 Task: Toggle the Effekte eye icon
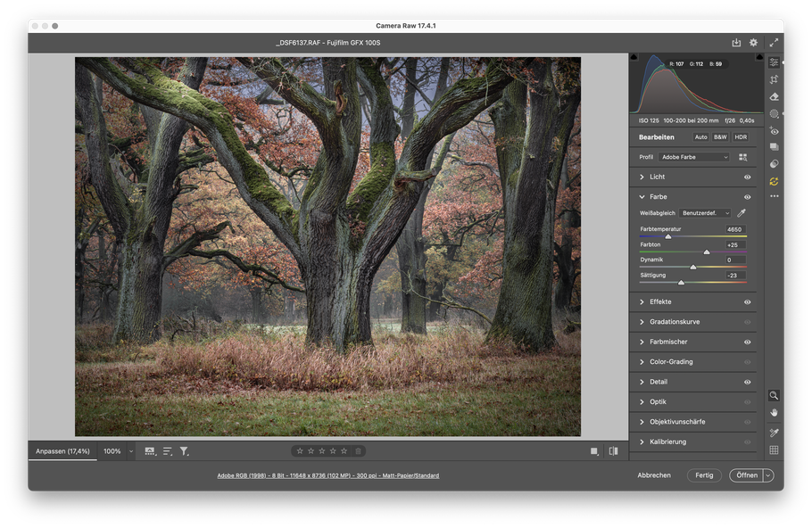pos(747,301)
